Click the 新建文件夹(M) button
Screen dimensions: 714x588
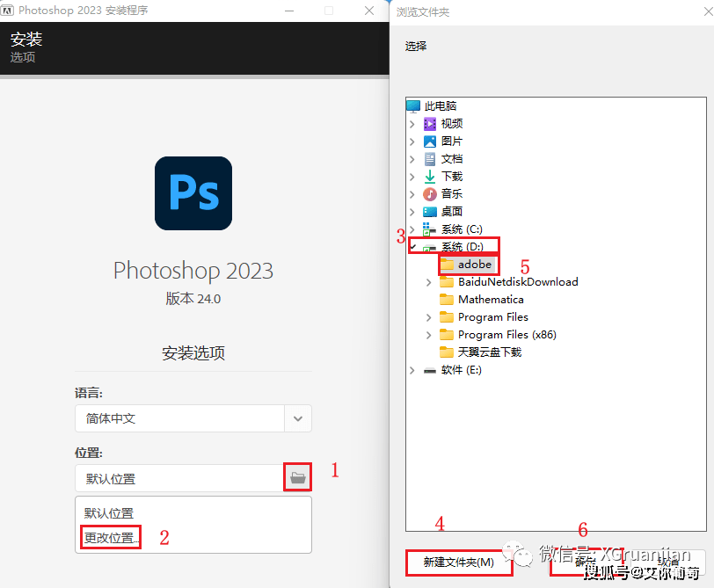[458, 563]
